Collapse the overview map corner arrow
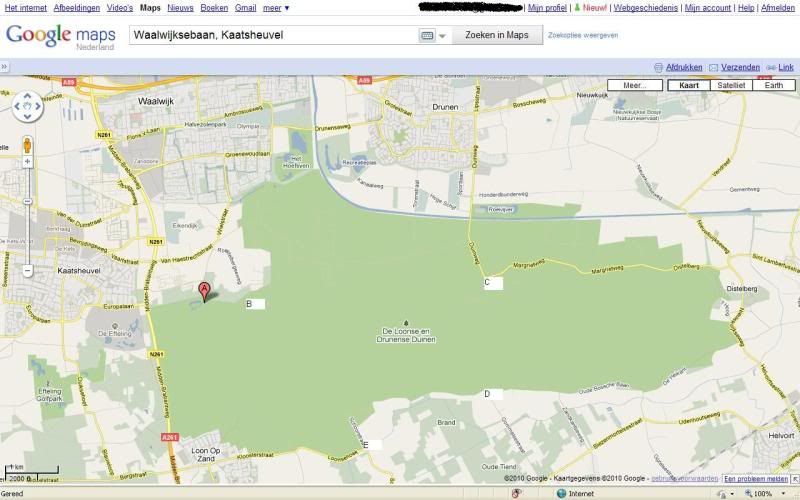 click(x=795, y=479)
